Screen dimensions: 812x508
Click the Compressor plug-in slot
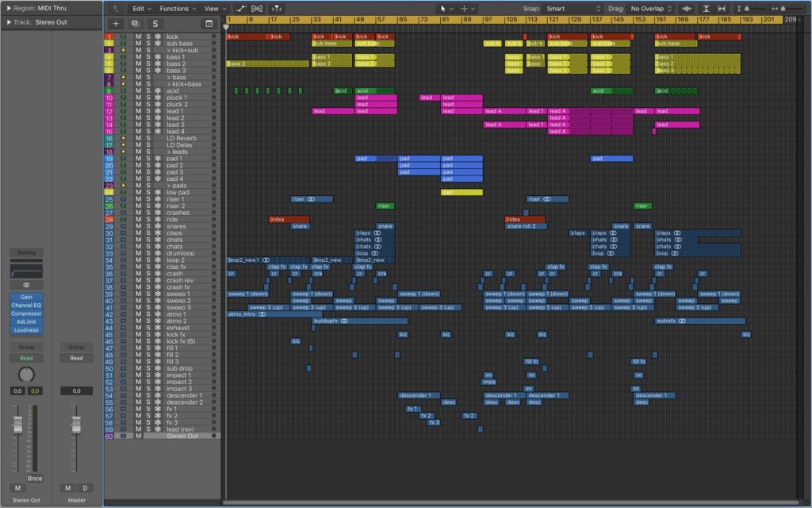click(26, 314)
